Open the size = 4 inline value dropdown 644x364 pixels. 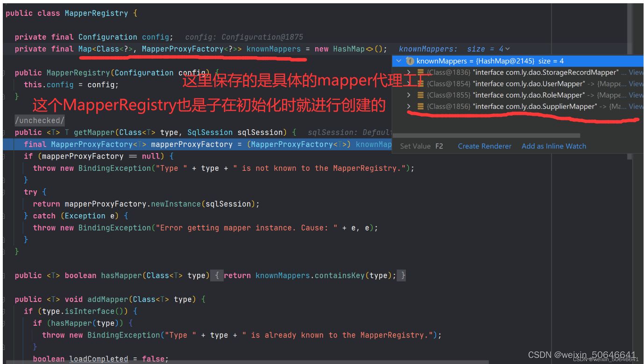tap(509, 49)
